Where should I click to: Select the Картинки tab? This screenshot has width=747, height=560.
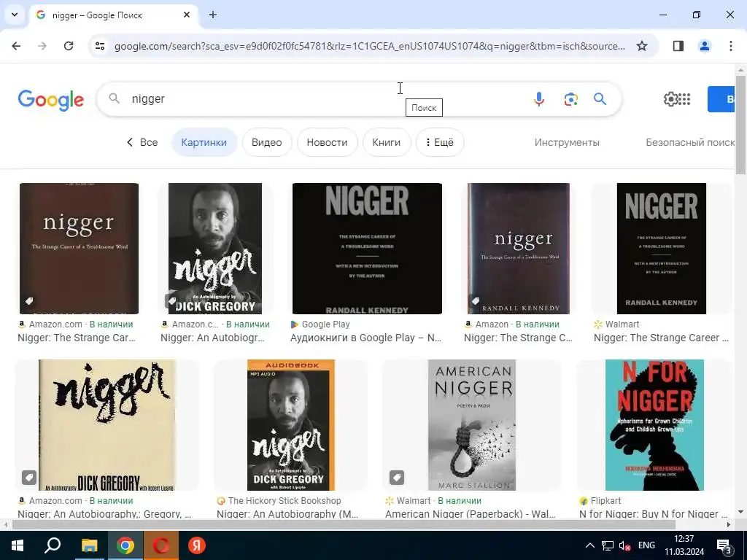pyautogui.click(x=204, y=142)
